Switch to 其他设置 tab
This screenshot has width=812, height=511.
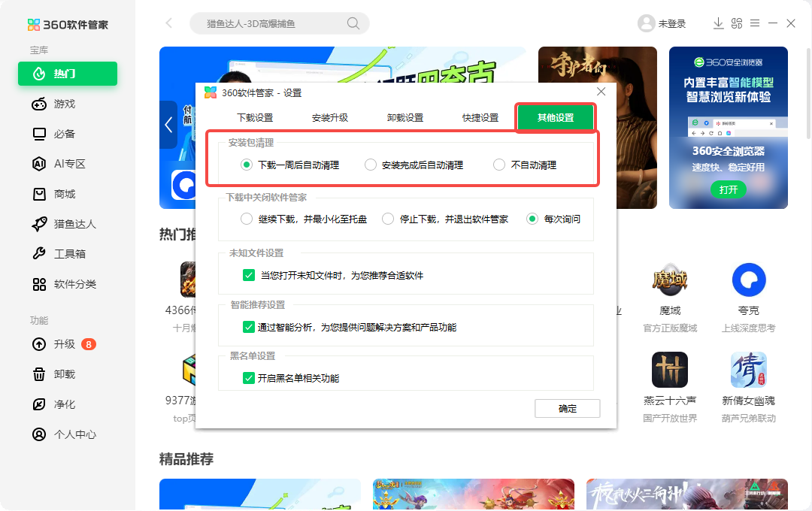[556, 117]
